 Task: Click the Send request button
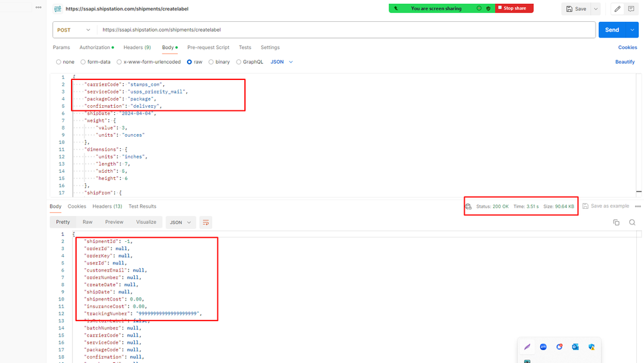tap(612, 30)
